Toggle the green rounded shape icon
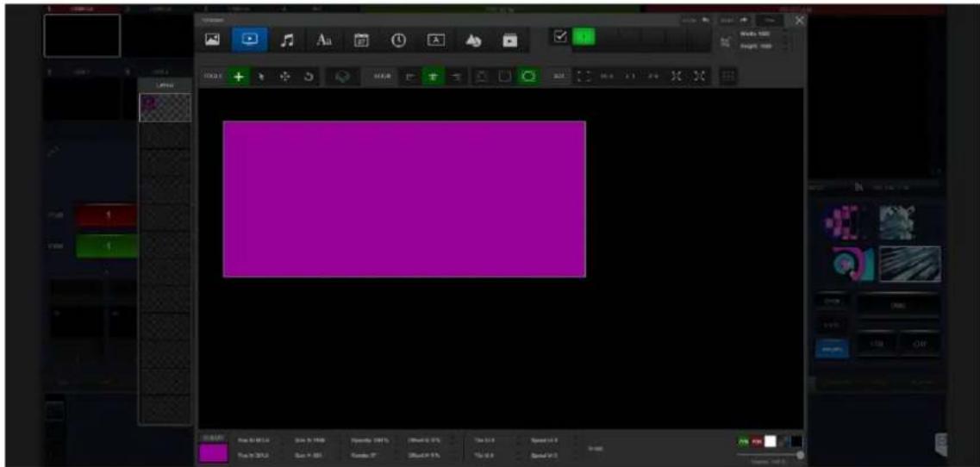The height and width of the screenshot is (467, 980). coord(528,77)
